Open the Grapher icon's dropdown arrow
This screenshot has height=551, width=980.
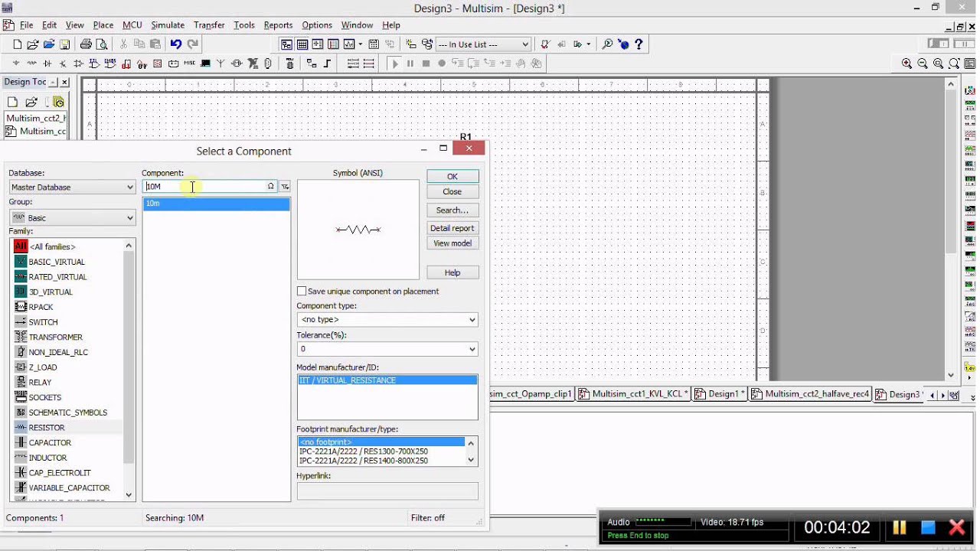pos(360,44)
